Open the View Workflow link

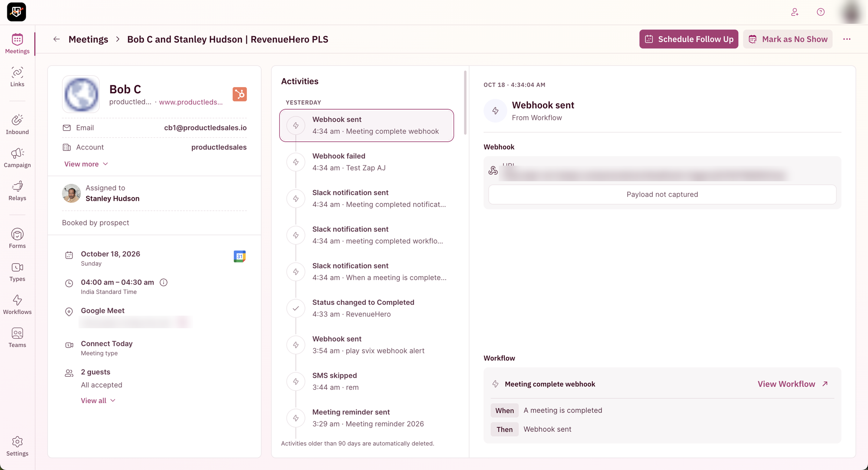coord(793,384)
